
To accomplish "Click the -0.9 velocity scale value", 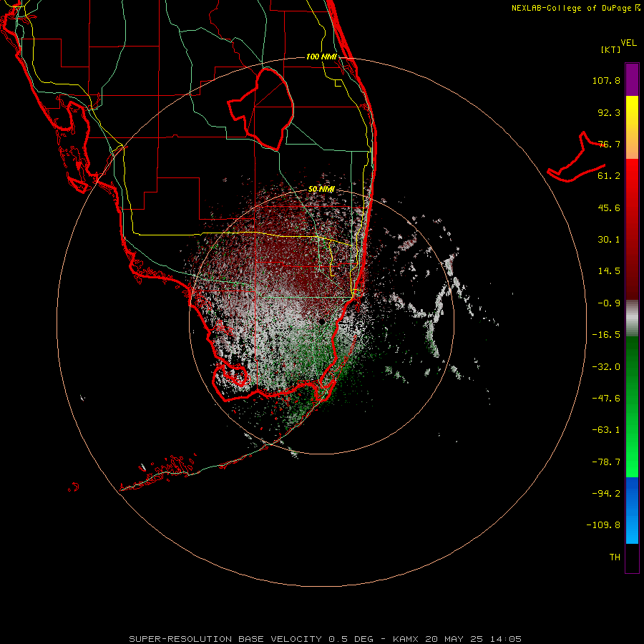I will tap(609, 303).
